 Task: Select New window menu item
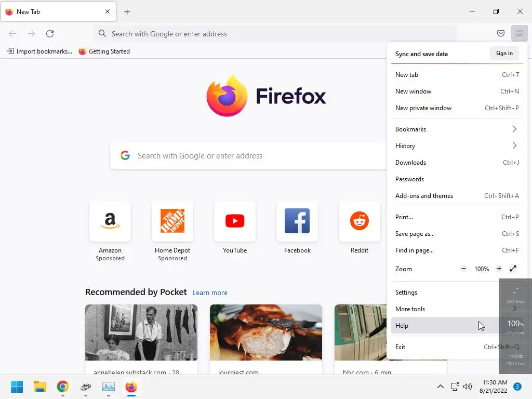point(457,91)
